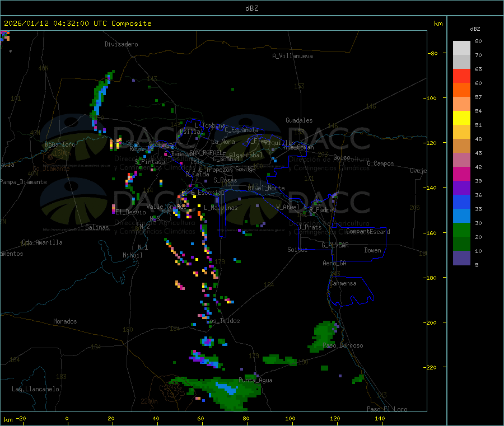Image resolution: width=504 pixels, height=426 pixels.
Task: Click the Divisadero map label
Action: click(121, 44)
